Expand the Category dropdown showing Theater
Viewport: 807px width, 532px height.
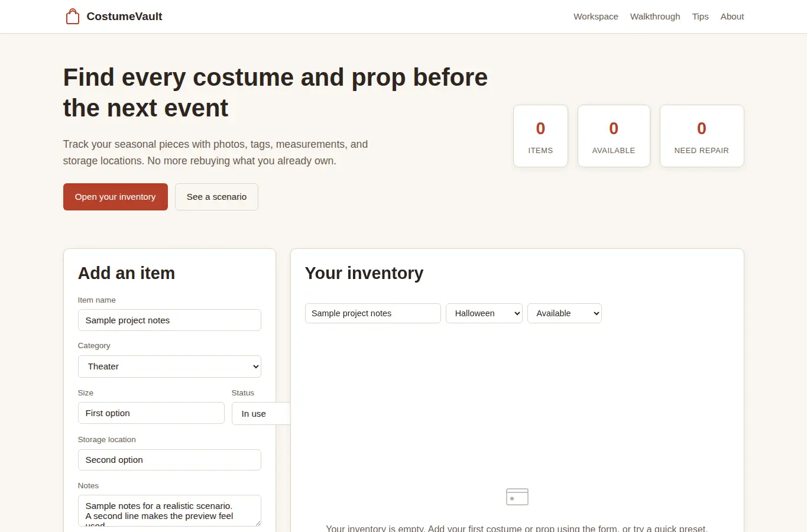[170, 366]
